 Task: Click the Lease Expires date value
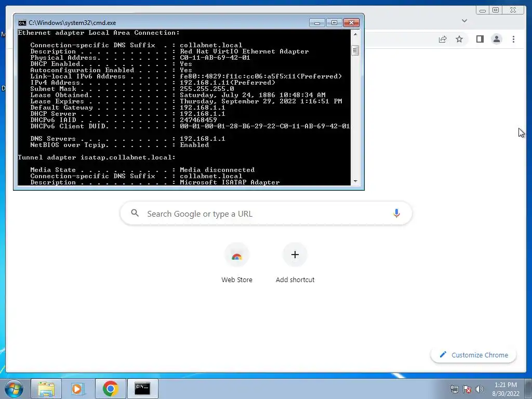pyautogui.click(x=261, y=101)
